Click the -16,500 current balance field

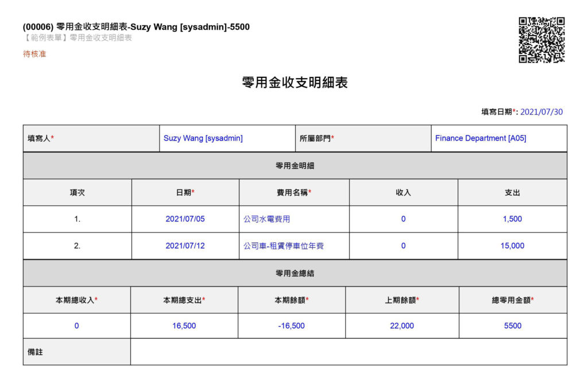click(291, 325)
